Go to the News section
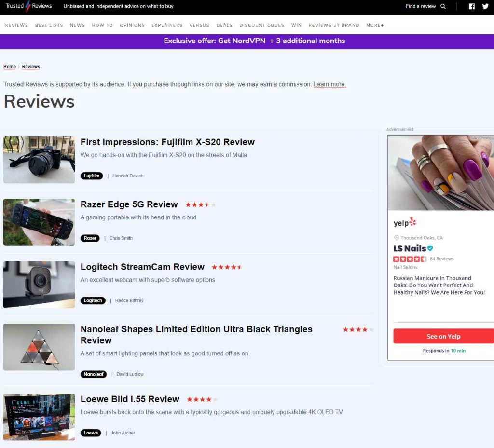Screen dimensions: 494x448 click(x=78, y=25)
